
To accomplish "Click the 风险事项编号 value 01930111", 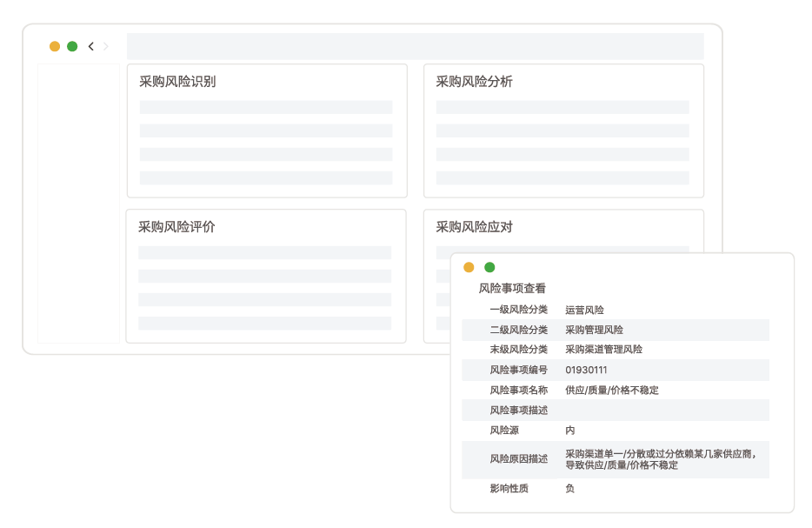I will [x=586, y=370].
